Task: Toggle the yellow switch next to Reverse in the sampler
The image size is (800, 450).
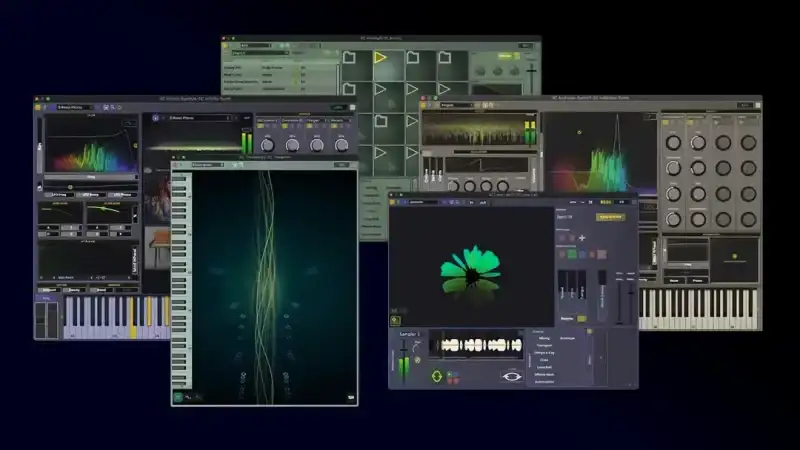Action: pyautogui.click(x=582, y=319)
